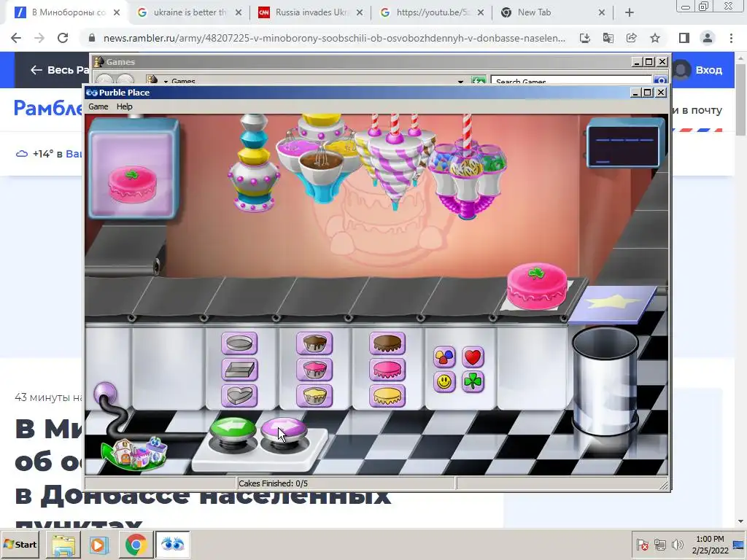
Task: Translate this page icon in Chrome
Action: tap(608, 38)
